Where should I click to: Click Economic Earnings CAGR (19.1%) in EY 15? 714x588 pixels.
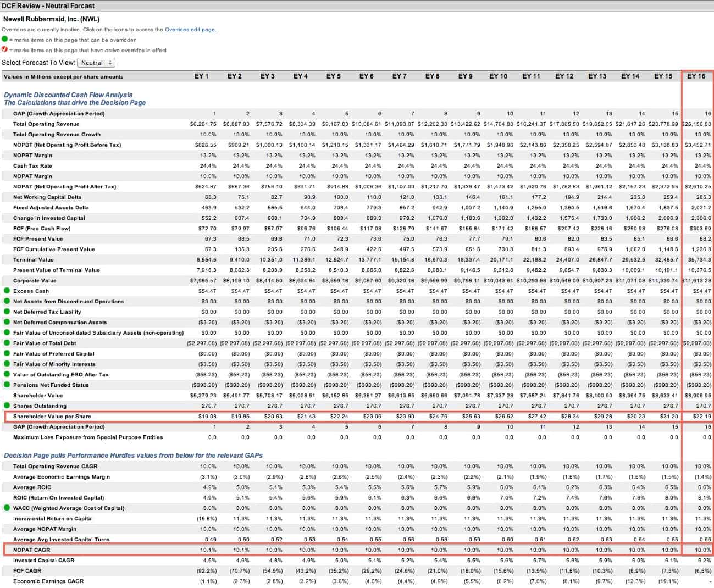[x=668, y=581]
